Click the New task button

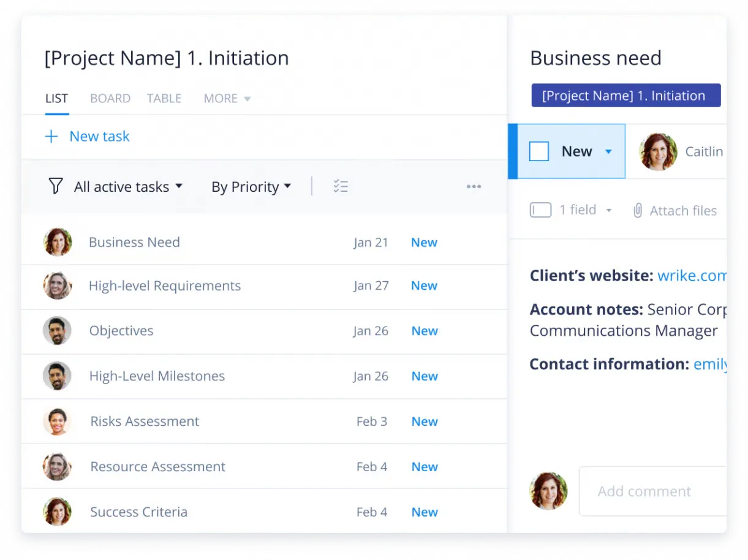[x=88, y=137]
